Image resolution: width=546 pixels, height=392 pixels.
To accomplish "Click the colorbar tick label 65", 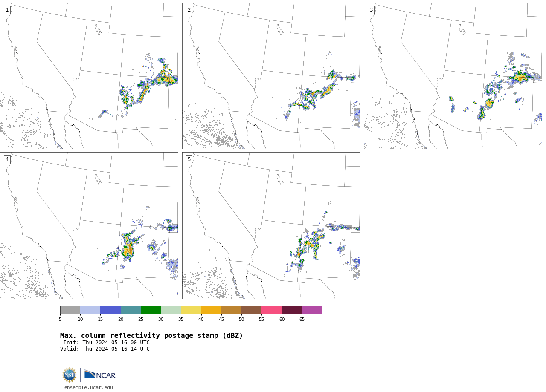I will pyautogui.click(x=302, y=319).
